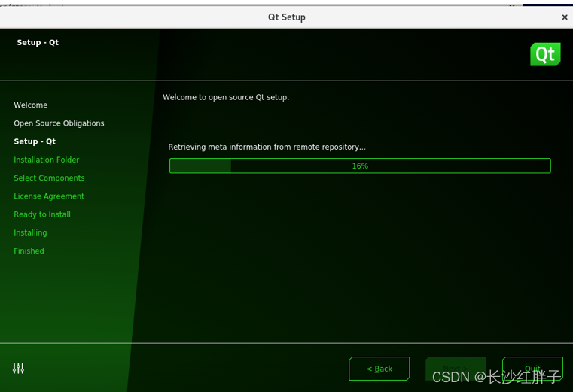This screenshot has height=392, width=573.
Task: Click the 'Retrieving meta information' status text
Action: [267, 147]
